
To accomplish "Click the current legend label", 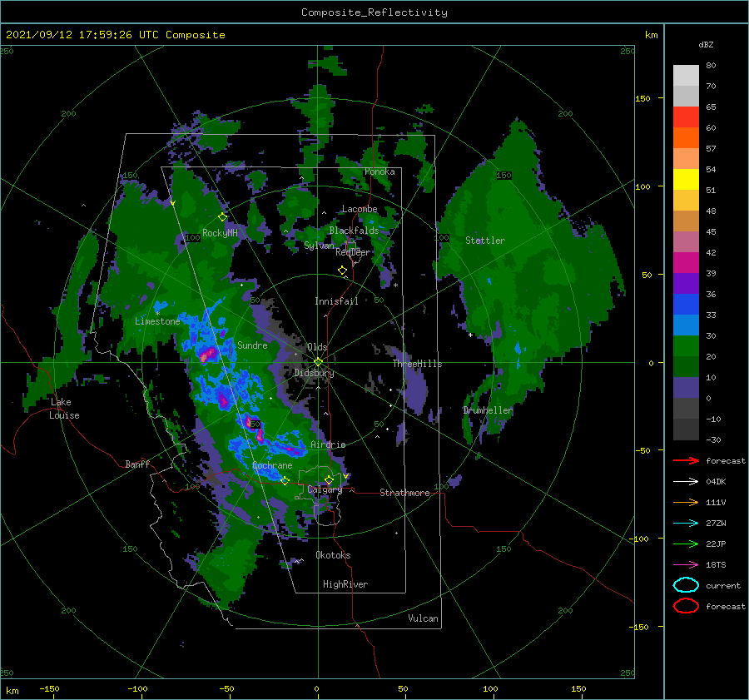I will click(x=723, y=585).
